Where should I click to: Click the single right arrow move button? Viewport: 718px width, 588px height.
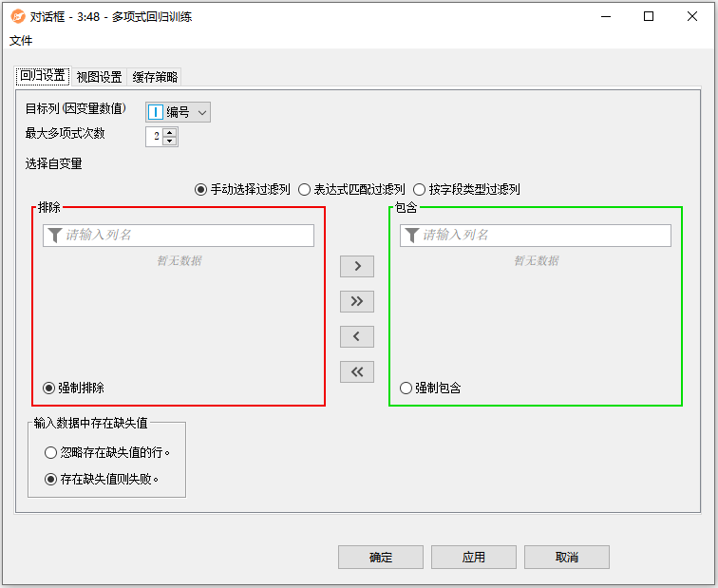click(356, 266)
